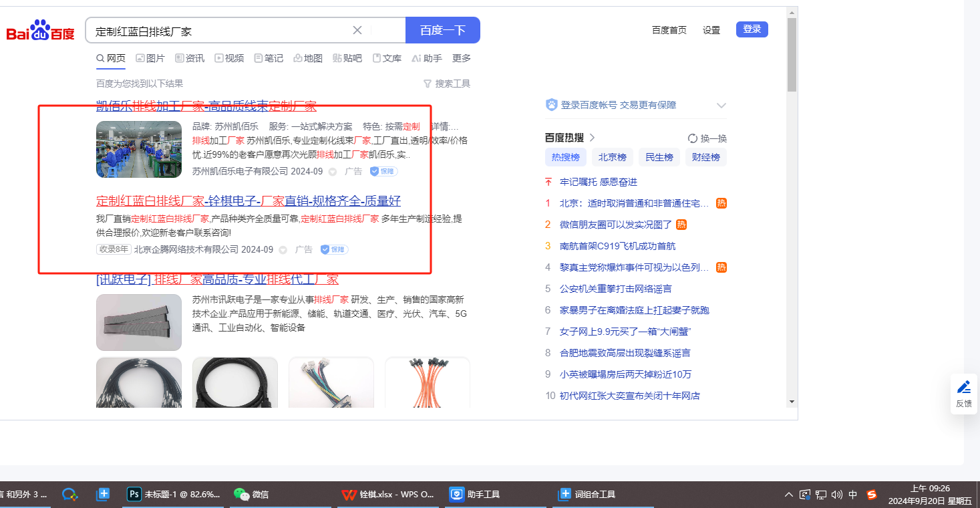Clear the search box with the X icon
The height and width of the screenshot is (508, 980).
(x=357, y=30)
